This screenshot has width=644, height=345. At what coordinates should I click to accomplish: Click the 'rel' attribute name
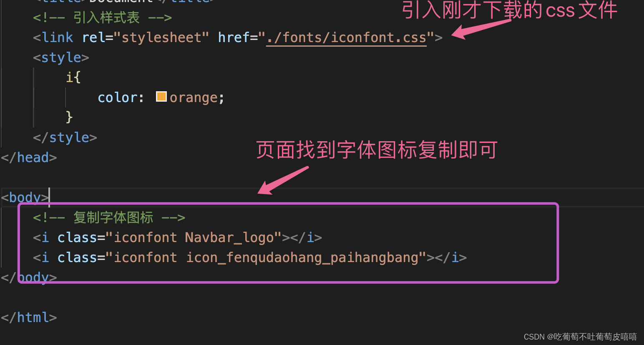[x=93, y=37]
